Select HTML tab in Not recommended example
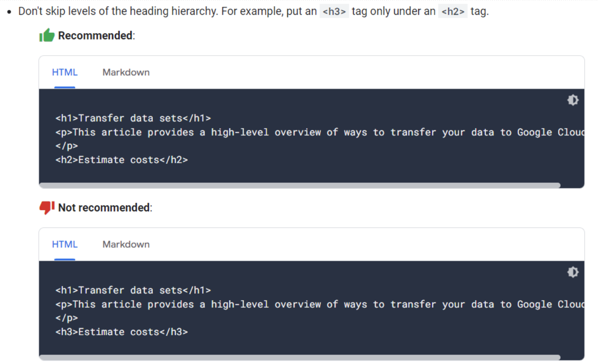 pyautogui.click(x=65, y=244)
